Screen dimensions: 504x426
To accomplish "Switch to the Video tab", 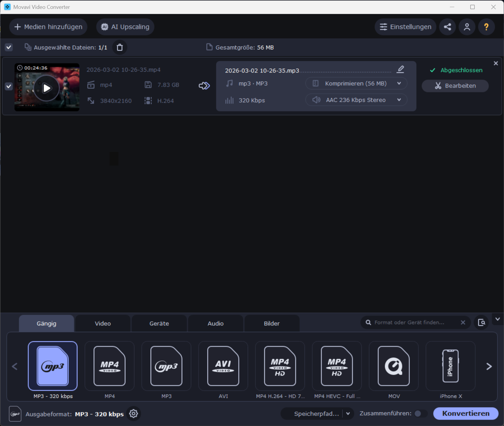I will point(103,323).
